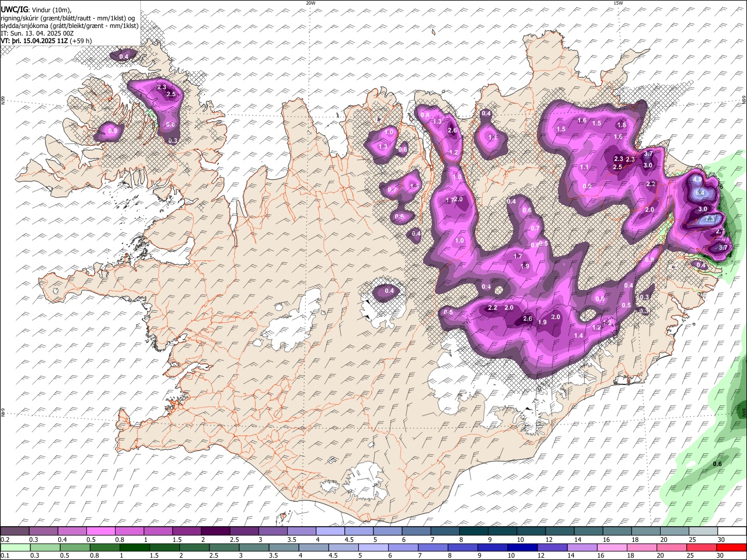Click the '(+59 h)' forecast offset text
The height and width of the screenshot is (560, 747).
[x=81, y=41]
